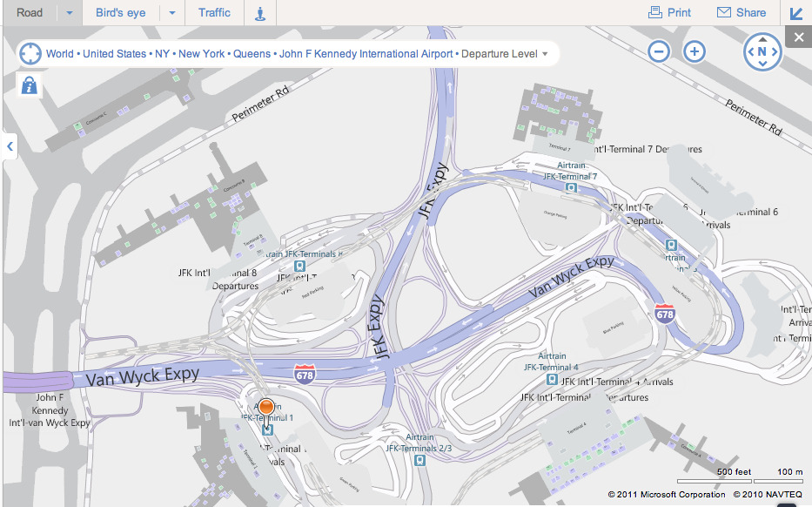
Task: Click the Airtrain JFK-Terminal 4 station icon
Action: pyautogui.click(x=552, y=380)
